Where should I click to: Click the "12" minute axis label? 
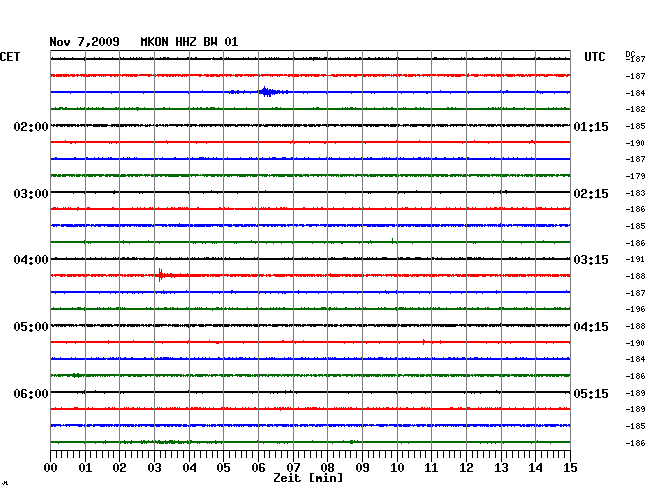click(466, 468)
